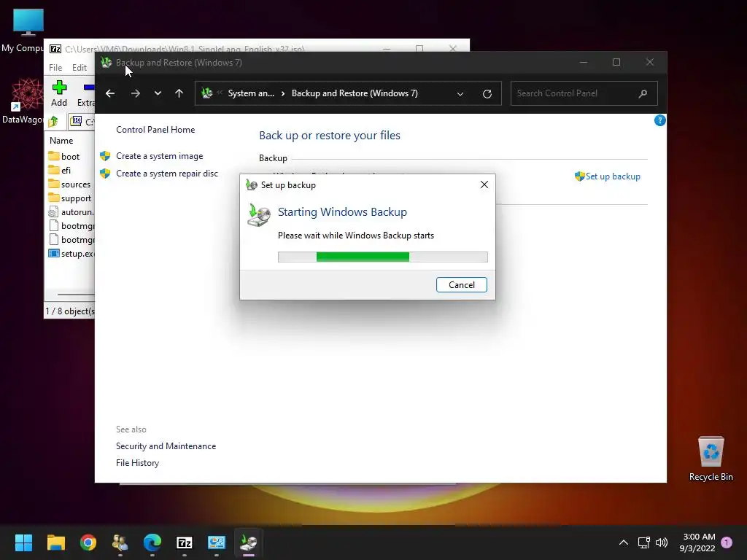Click the window title icon of Backup and Restore
Viewport: 747px width, 560px height.
tap(107, 63)
